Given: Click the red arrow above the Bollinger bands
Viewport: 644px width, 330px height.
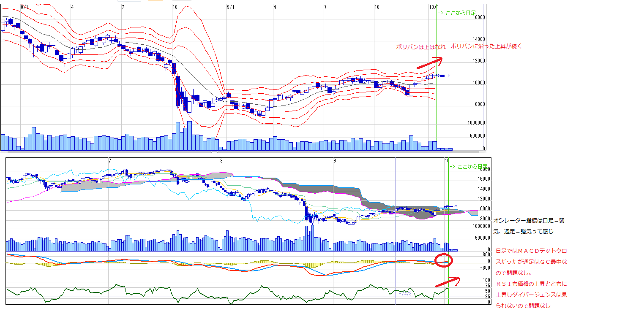Looking at the screenshot, I should pyautogui.click(x=429, y=62).
